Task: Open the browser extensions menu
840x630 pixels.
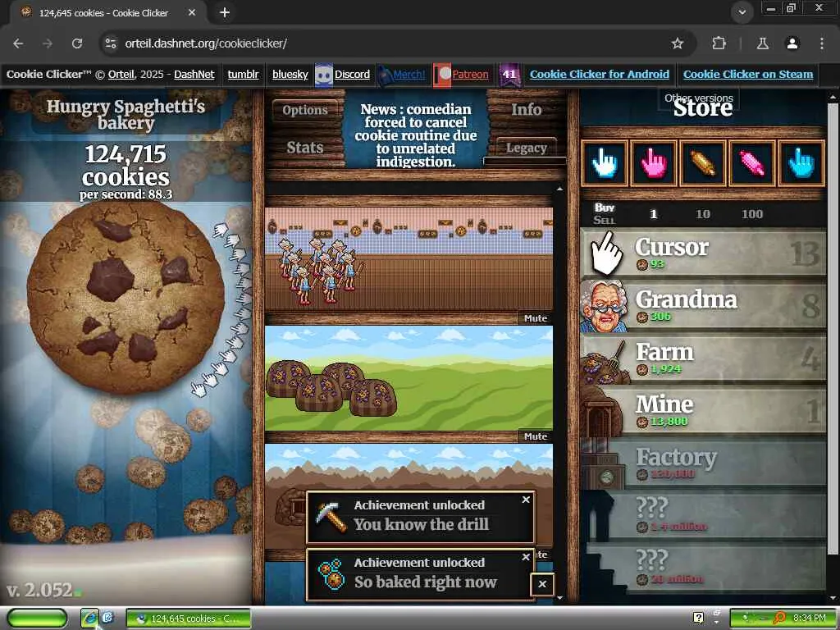Action: point(719,43)
